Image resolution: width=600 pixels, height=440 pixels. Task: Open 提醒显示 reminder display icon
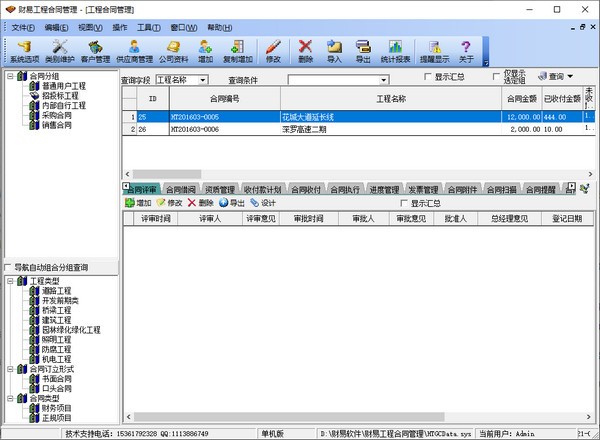[x=434, y=51]
